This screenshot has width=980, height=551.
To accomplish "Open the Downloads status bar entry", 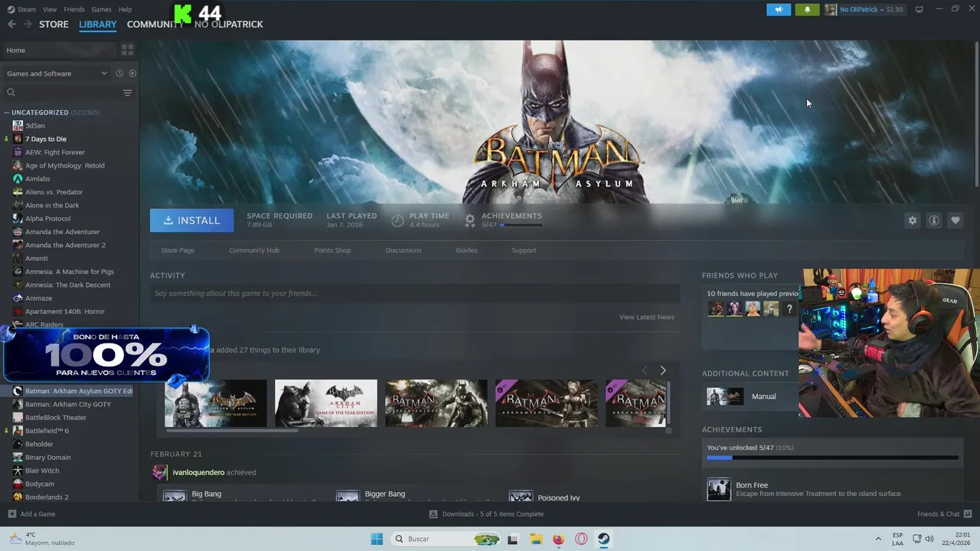I will (486, 514).
